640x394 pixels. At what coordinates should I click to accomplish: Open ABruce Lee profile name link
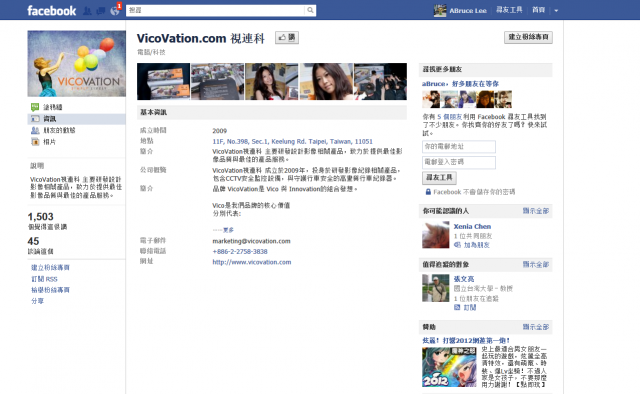(x=468, y=11)
